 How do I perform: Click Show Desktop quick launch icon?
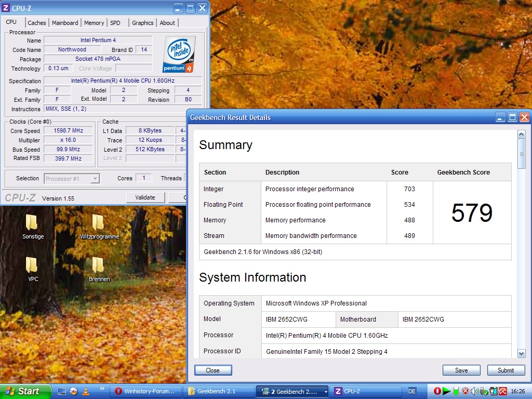(62, 391)
